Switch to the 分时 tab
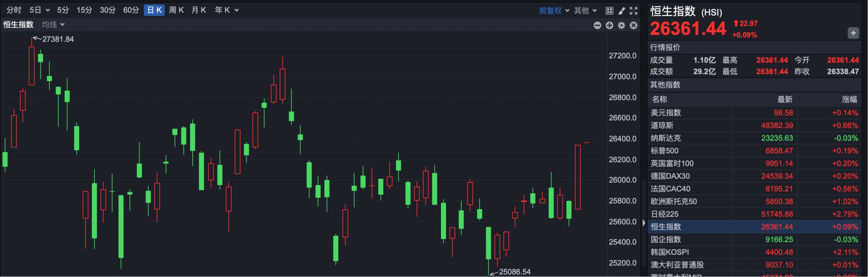Image resolution: width=868 pixels, height=277 pixels. tap(14, 10)
